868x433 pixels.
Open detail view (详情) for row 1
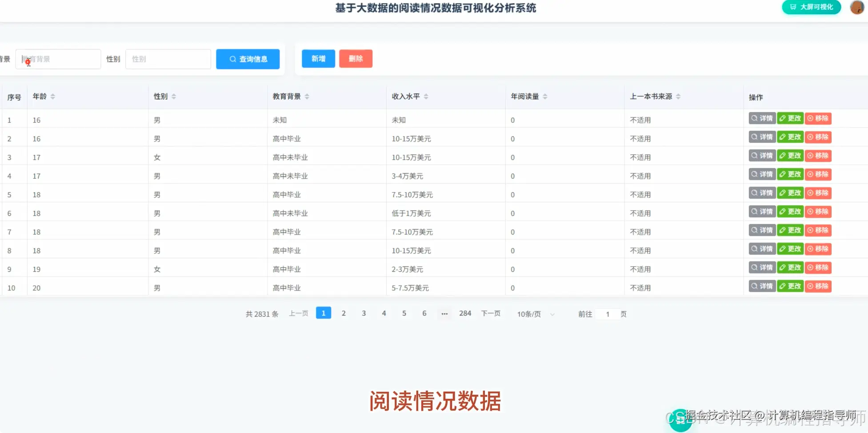pos(761,118)
